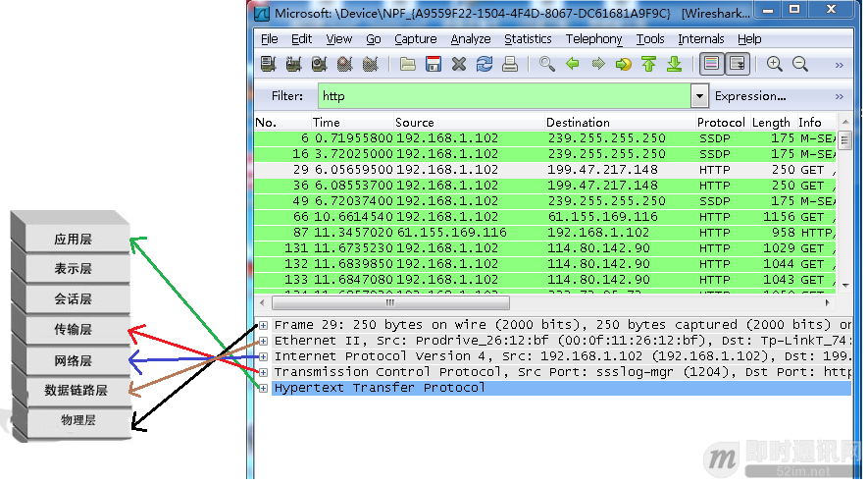Zoom in packet text icon
Screen dimensions: 868x484
775,64
